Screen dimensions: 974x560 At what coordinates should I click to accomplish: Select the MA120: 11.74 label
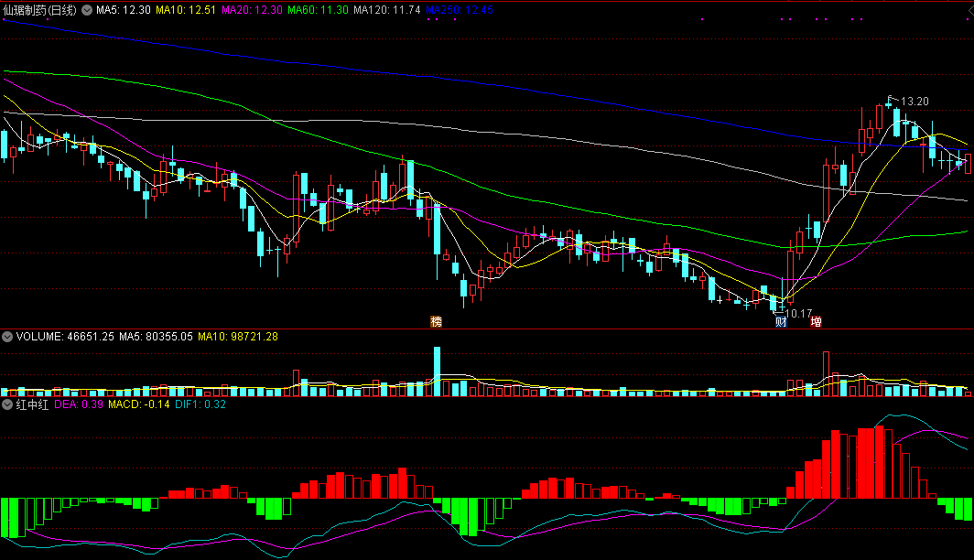tap(386, 10)
